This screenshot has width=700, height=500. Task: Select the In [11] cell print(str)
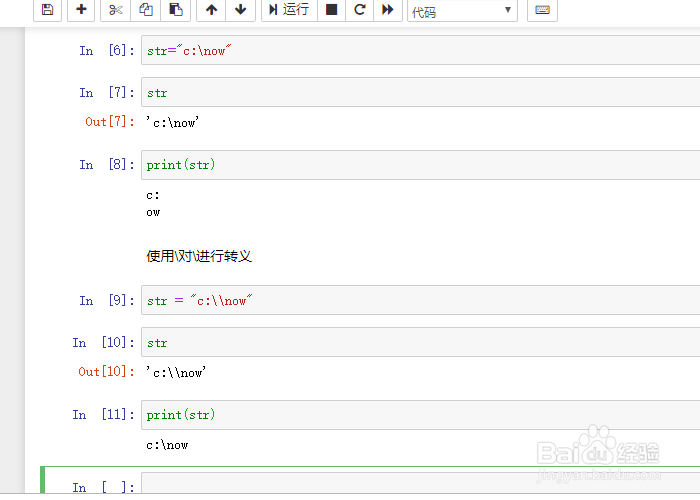421,415
